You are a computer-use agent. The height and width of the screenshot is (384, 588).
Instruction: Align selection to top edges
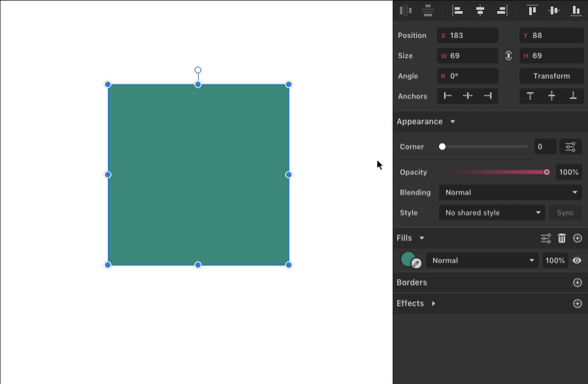coord(532,10)
